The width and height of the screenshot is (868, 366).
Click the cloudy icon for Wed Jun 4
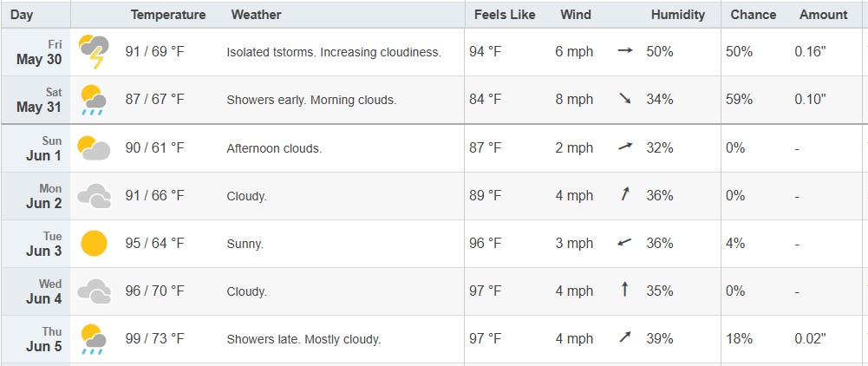(94, 291)
